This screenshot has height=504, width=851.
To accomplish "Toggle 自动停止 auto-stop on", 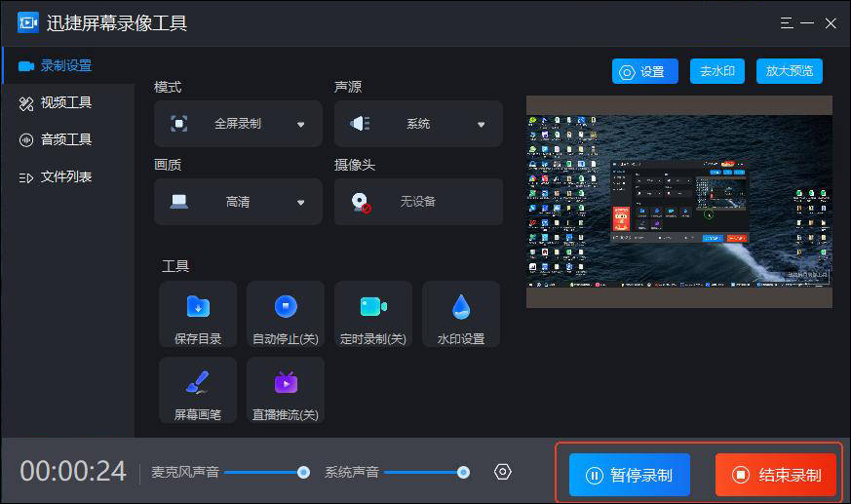I will [x=286, y=314].
